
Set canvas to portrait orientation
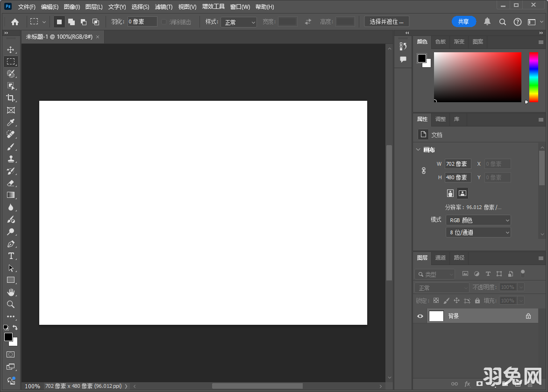[450, 193]
